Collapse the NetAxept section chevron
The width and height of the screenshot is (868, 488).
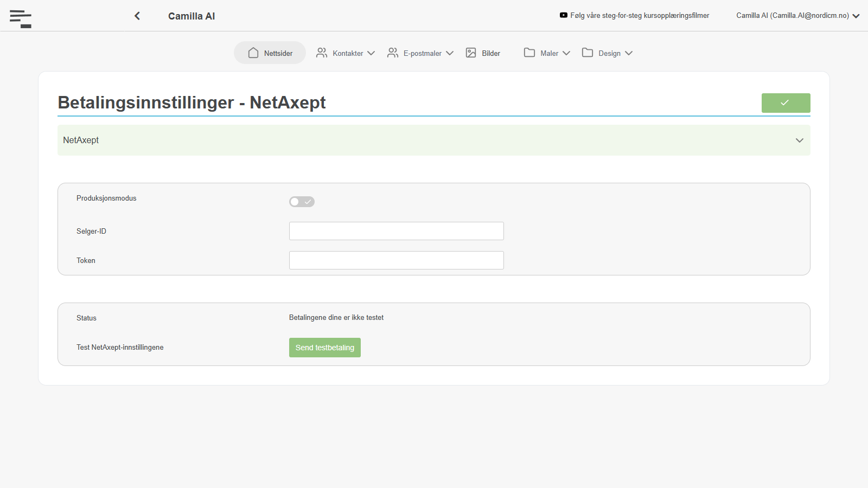point(800,140)
